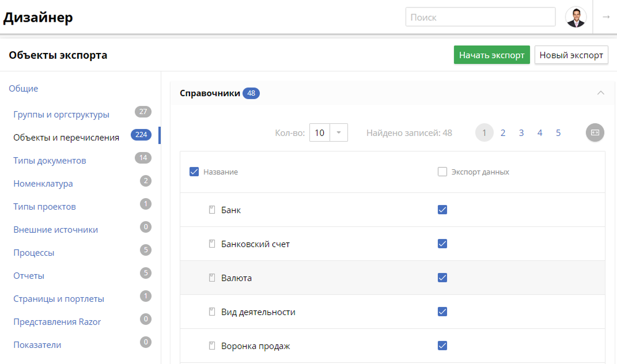Click the Объекты экспорта heading
Viewport: 617px width, 364px height.
58,55
